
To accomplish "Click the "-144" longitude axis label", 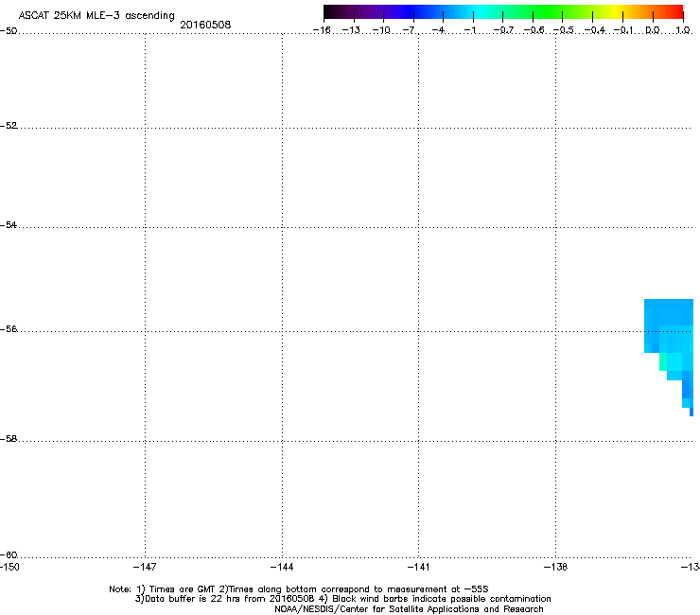I will click(x=282, y=567).
